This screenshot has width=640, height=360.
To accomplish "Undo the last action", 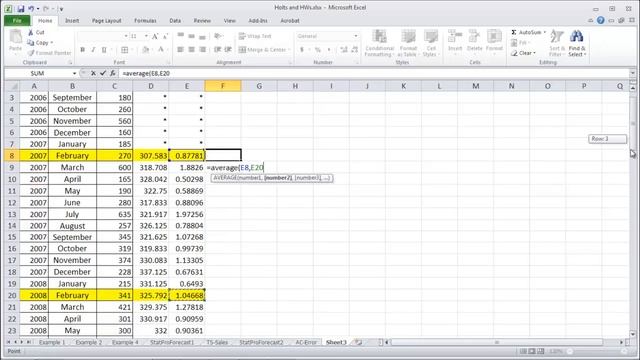I will [x=31, y=9].
